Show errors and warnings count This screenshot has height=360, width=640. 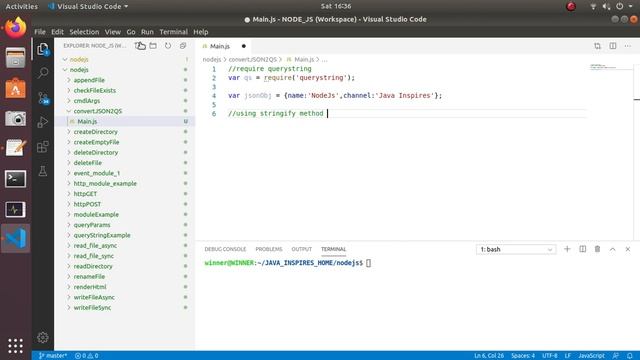tap(87, 356)
